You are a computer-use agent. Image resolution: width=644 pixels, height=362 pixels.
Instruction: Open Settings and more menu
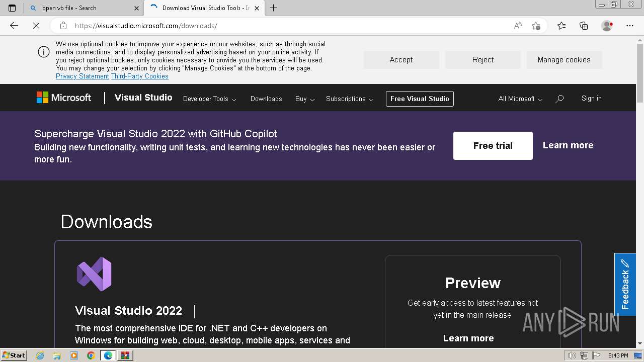pos(630,26)
